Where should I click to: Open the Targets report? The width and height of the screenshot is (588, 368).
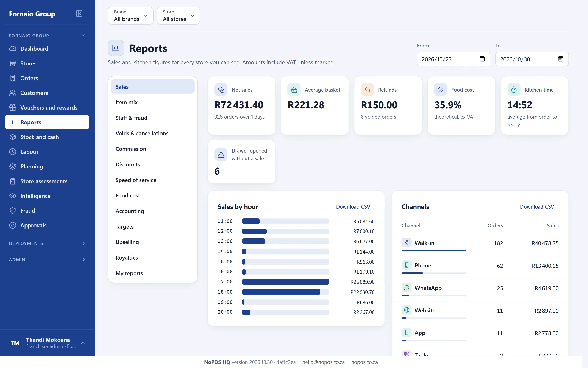point(153,227)
